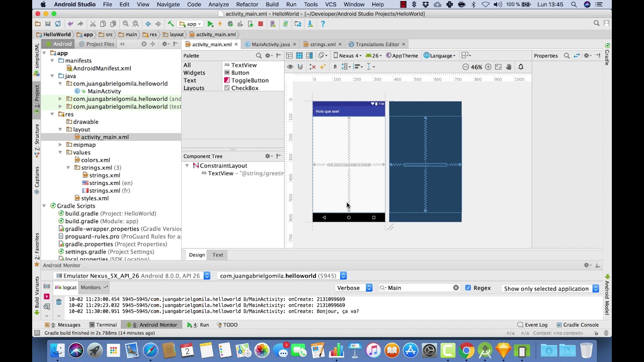
Task: Collapse the Gradle Scripts tree node
Action: pyautogui.click(x=44, y=206)
